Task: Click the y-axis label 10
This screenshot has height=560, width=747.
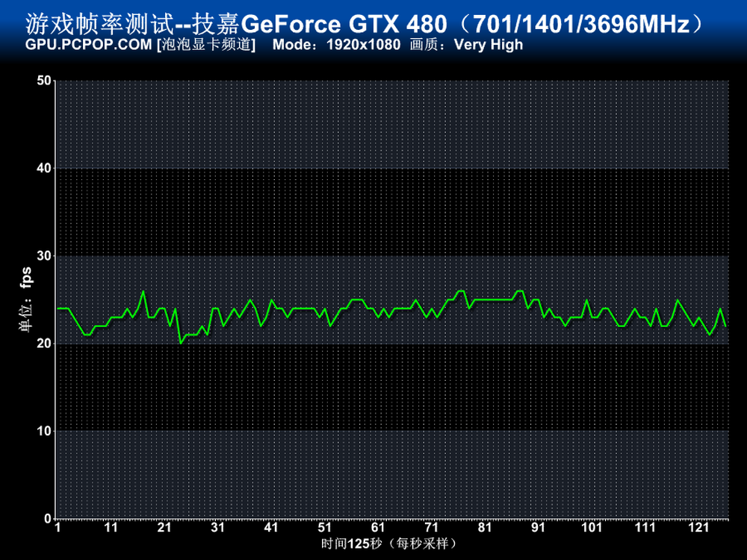Action: 44,431
